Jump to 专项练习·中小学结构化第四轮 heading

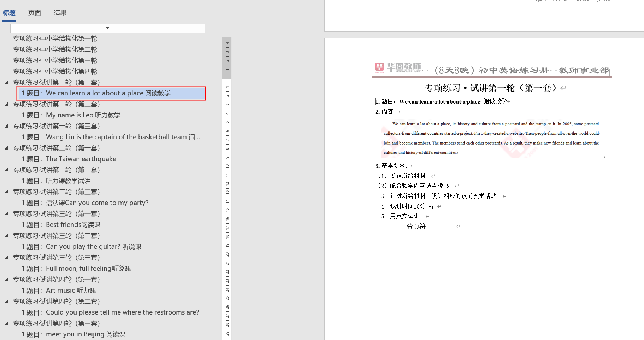55,71
